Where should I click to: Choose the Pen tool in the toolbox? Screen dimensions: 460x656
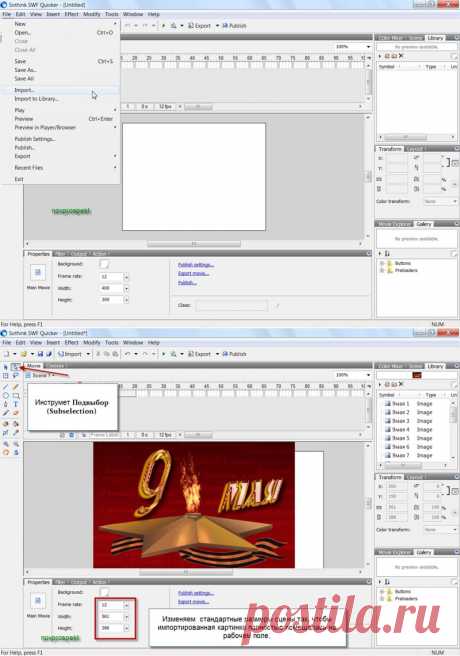(6, 404)
